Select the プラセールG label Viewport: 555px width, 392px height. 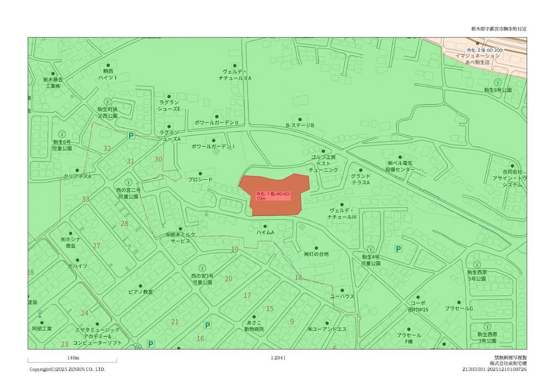[x=459, y=308]
